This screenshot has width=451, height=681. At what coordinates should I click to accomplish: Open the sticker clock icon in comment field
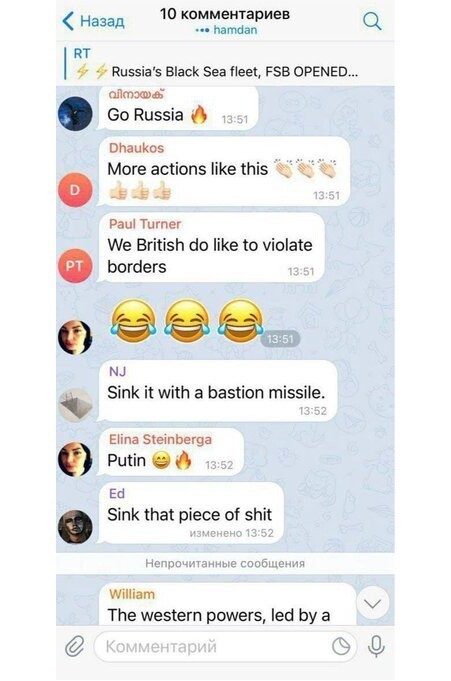pos(341,646)
